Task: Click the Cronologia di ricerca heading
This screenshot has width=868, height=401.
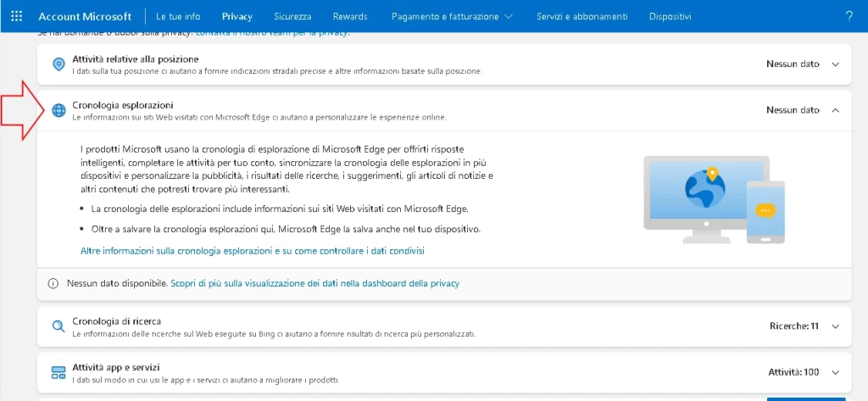Action: (x=117, y=321)
